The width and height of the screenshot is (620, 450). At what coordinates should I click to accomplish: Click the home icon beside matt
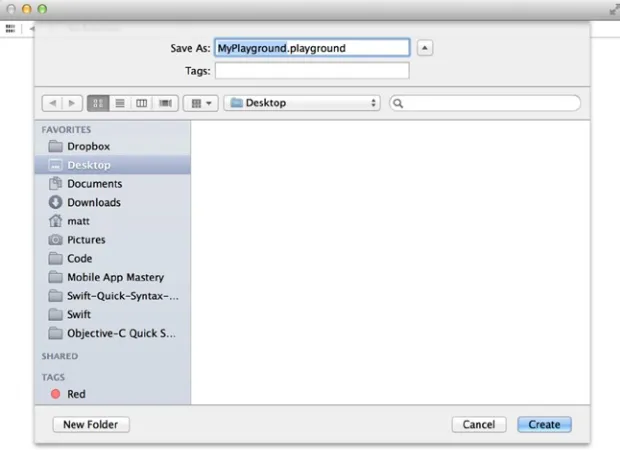coord(55,221)
